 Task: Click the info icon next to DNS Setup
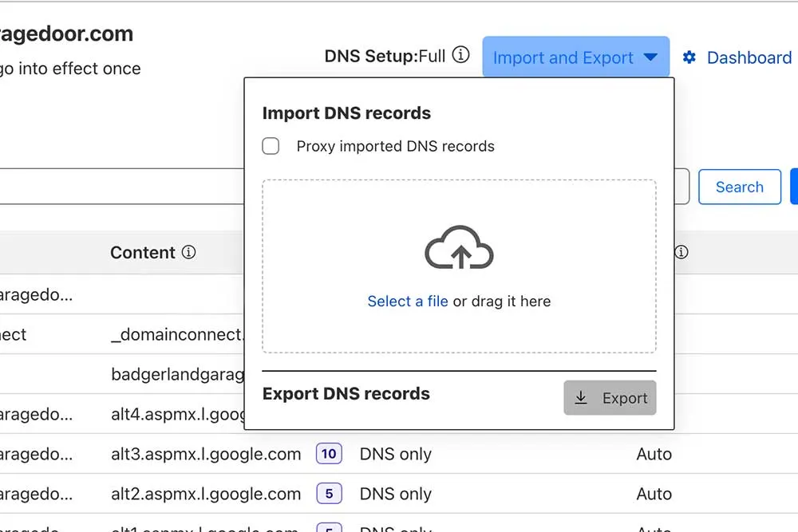(x=460, y=56)
